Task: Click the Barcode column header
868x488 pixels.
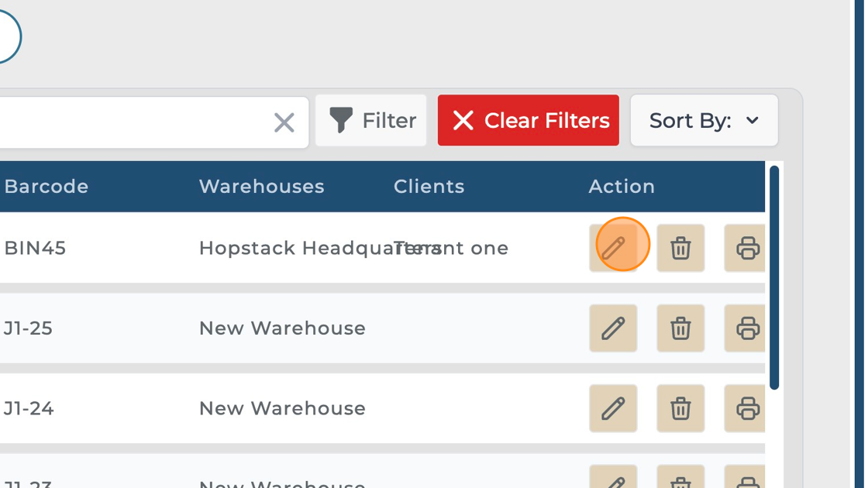Action: click(x=46, y=187)
